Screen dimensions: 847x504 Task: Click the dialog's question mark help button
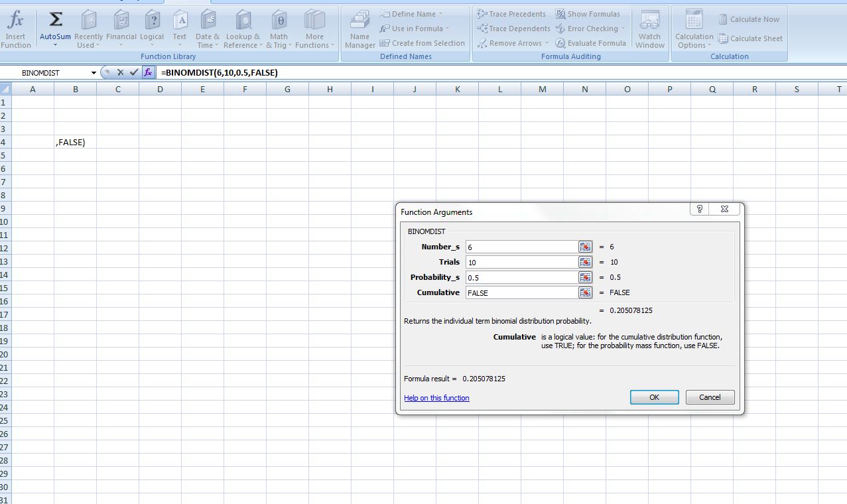[x=700, y=209]
